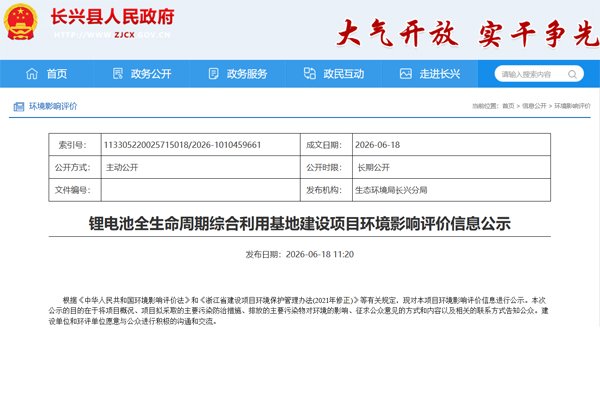Click 长兴县人民政府 site title
Viewport: 600px width, 400px height.
pos(112,17)
